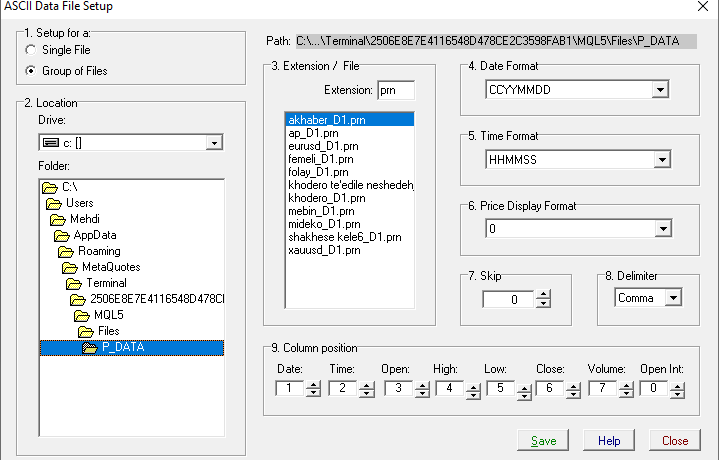
Task: Increase the Low column position
Action: point(524,388)
